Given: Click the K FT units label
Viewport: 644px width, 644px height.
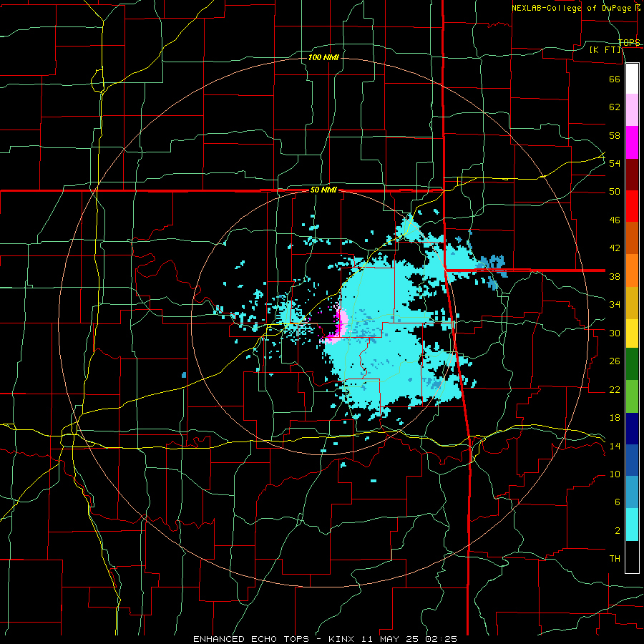Looking at the screenshot, I should (605, 49).
